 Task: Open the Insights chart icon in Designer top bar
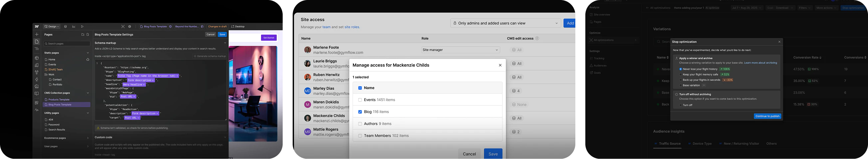point(74,27)
